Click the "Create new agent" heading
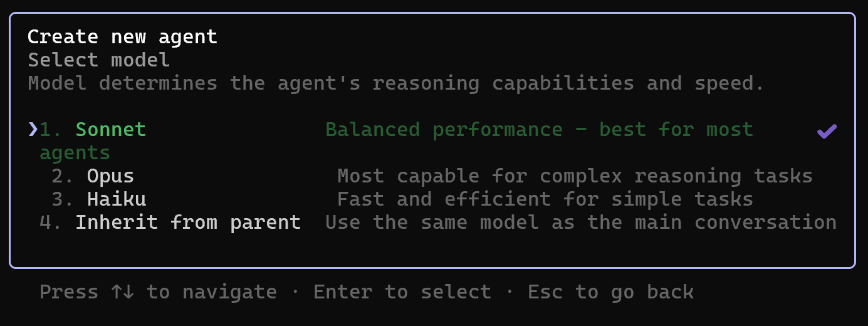The height and width of the screenshot is (326, 868). click(122, 37)
